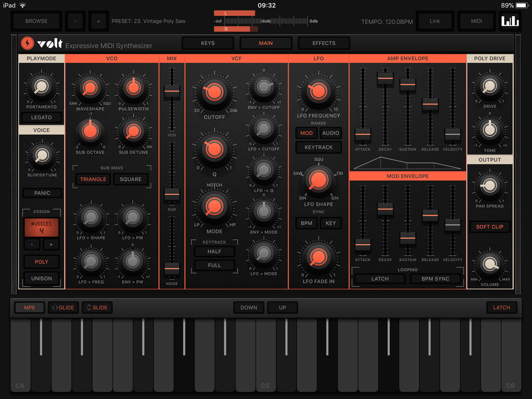Increase number of voices
Viewport: 532px width, 399px height.
[x=51, y=244]
